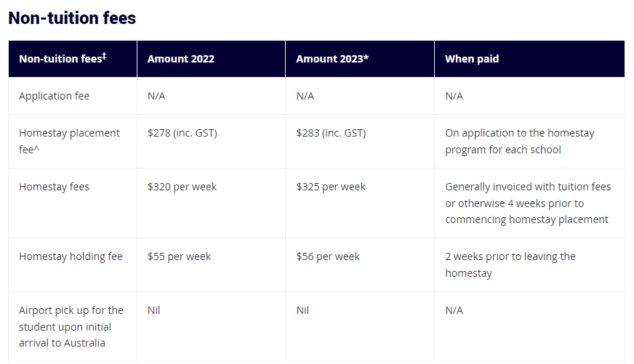Select the $283 (inc. GST) cell
Image resolution: width=634 pixels, height=364 pixels.
coord(331,133)
